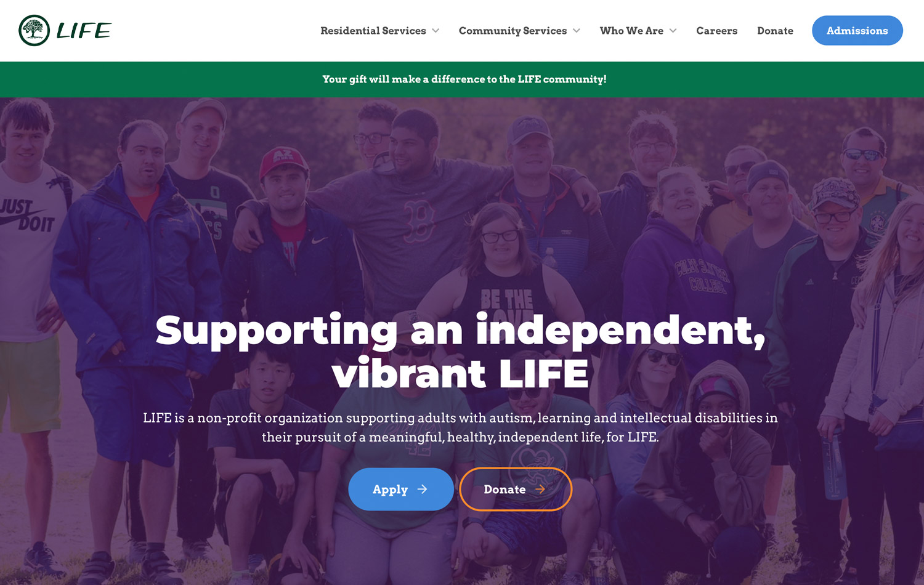The image size is (924, 585).
Task: Select Donate in the top navigation
Action: [775, 31]
